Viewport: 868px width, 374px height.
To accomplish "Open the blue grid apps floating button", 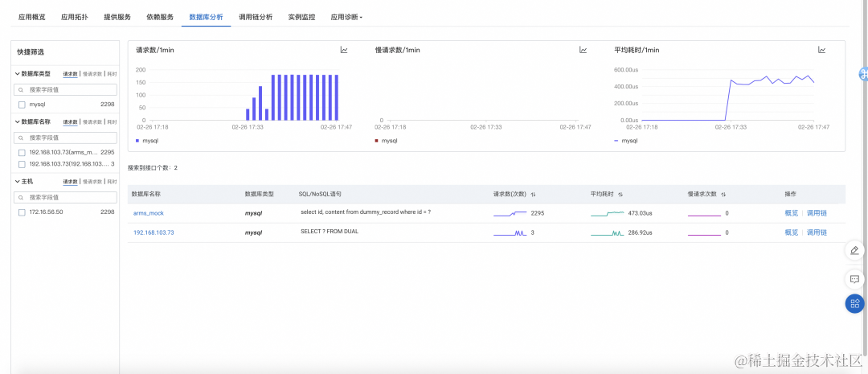I will [854, 303].
